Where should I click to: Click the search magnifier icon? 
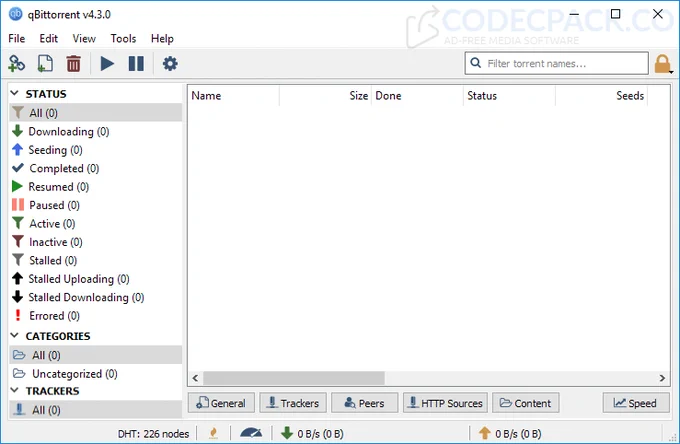pos(475,63)
